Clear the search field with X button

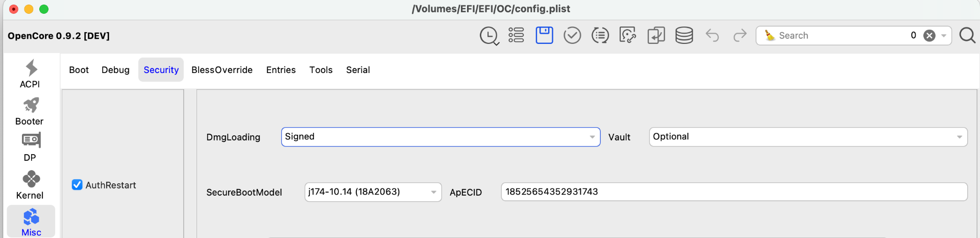[x=929, y=35]
